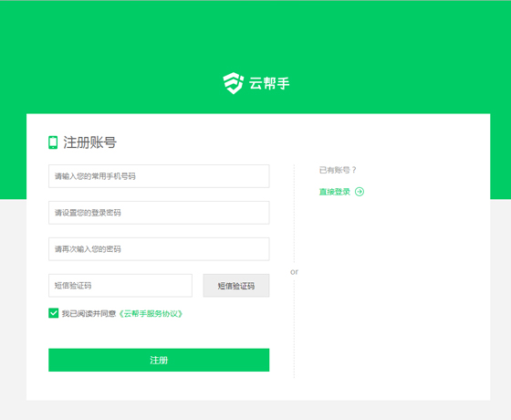Click the 注册账号 heading text
Viewport: 511px width, 420px height.
tap(89, 142)
